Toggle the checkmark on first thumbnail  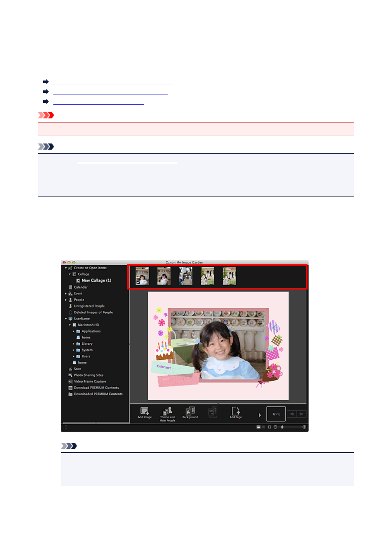(x=138, y=283)
